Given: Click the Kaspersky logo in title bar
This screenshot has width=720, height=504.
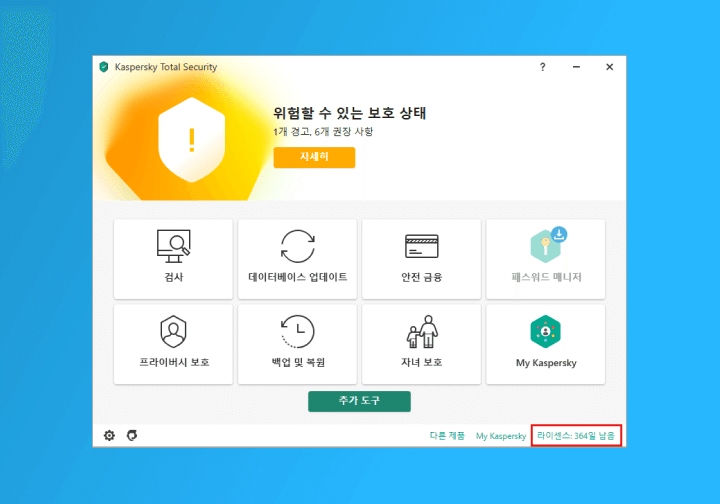Looking at the screenshot, I should 103,67.
